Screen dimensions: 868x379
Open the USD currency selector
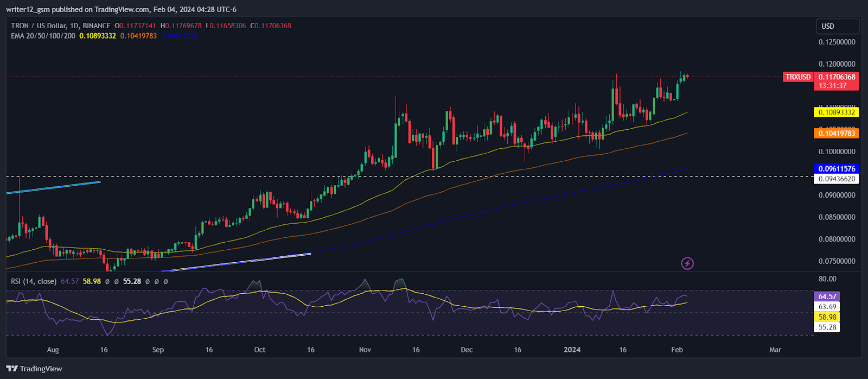838,26
